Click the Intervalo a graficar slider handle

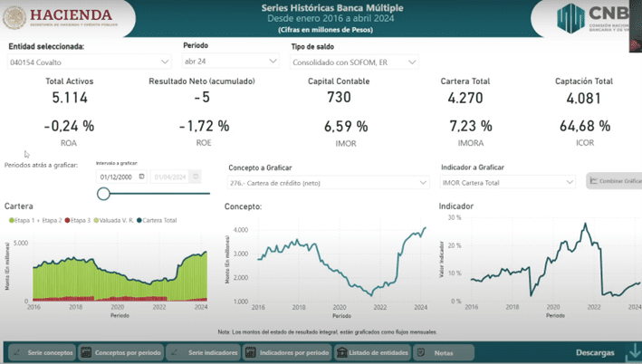103,193
